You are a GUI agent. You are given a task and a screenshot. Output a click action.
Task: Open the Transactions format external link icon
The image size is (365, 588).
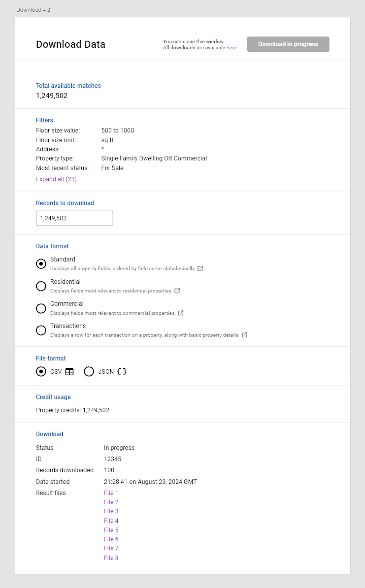(245, 335)
